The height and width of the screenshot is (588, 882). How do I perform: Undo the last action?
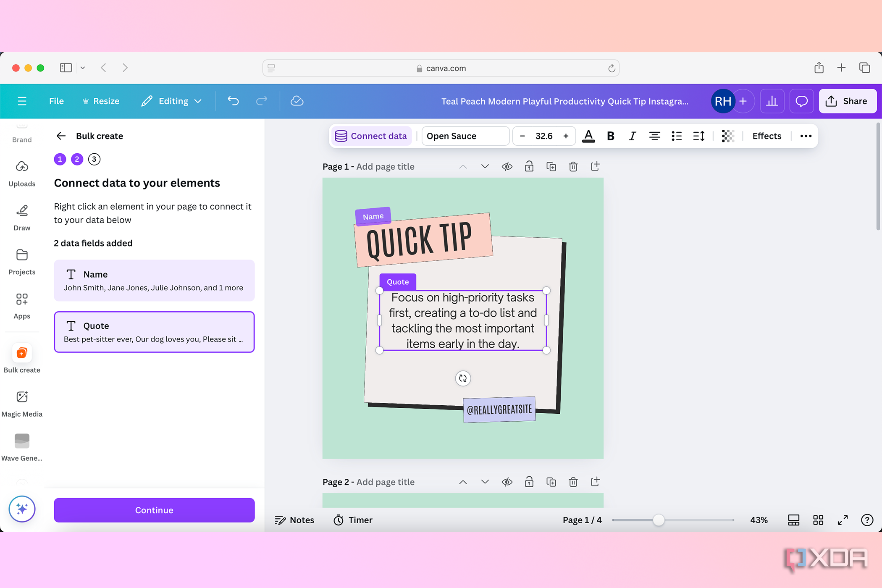point(233,101)
